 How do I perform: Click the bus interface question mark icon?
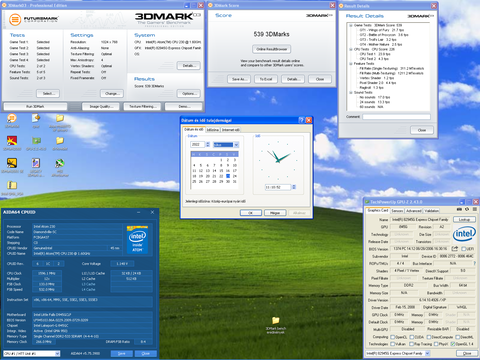tap(475, 263)
